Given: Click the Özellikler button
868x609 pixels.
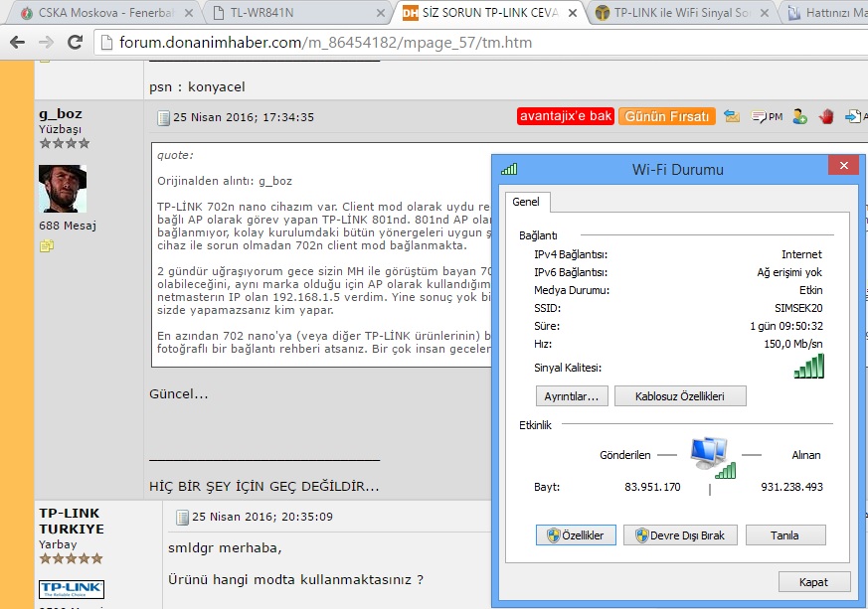Looking at the screenshot, I should [576, 534].
